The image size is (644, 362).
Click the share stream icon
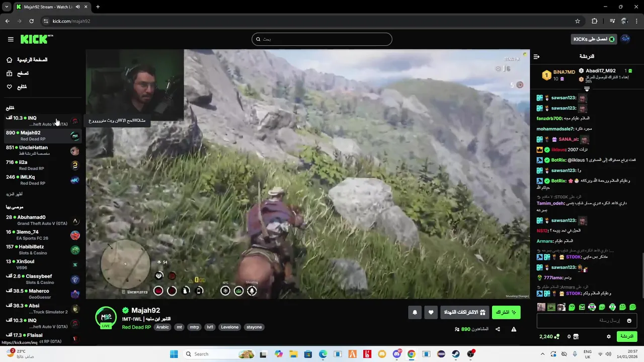[x=498, y=329]
